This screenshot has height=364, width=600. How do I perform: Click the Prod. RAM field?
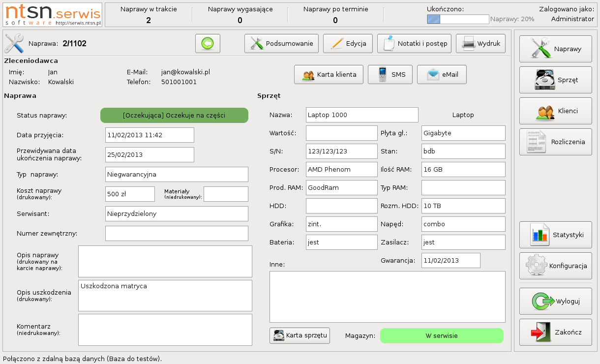click(342, 187)
